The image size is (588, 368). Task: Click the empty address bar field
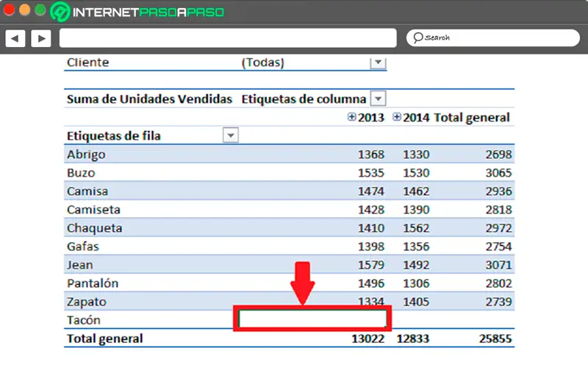coord(228,38)
